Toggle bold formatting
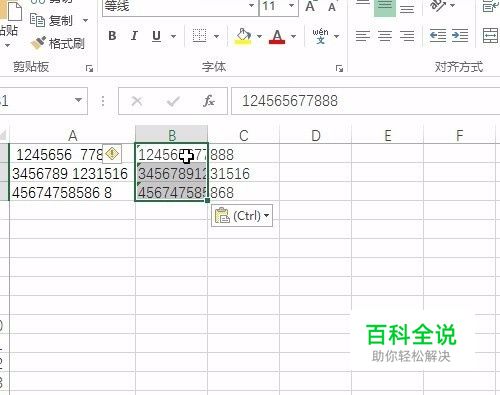Screen dimensions: 500x395 click(112, 36)
